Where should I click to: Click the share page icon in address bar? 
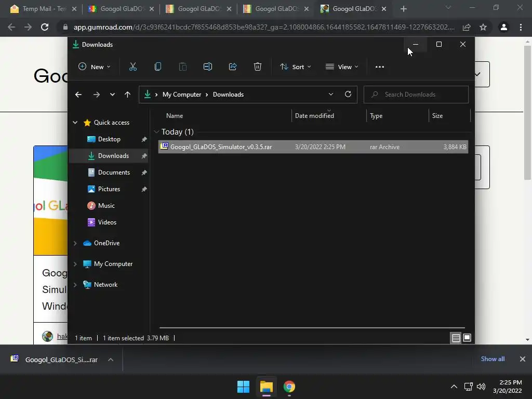467,27
